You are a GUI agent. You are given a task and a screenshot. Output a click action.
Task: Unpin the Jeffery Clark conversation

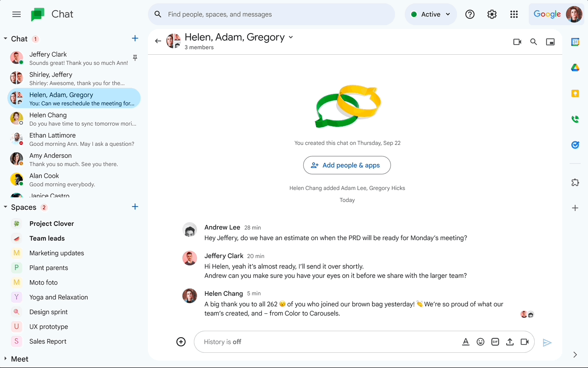click(x=136, y=57)
